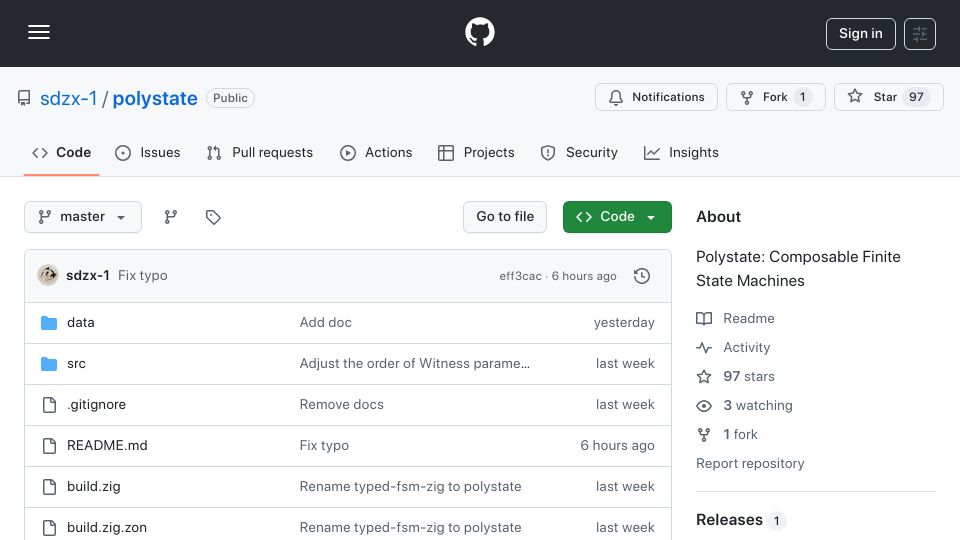The height and width of the screenshot is (540, 960).
Task: Open commit hash eff3cac
Action: [x=520, y=276]
